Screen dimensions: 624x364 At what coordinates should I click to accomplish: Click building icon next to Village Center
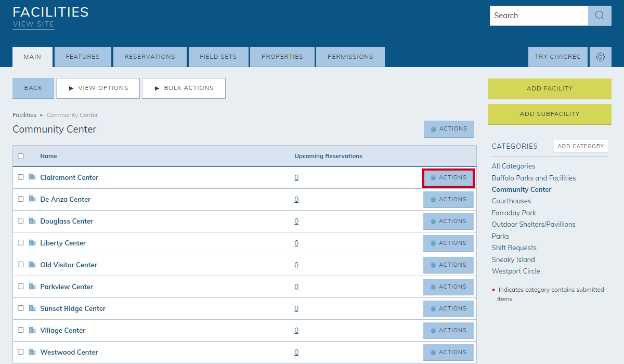(x=32, y=330)
